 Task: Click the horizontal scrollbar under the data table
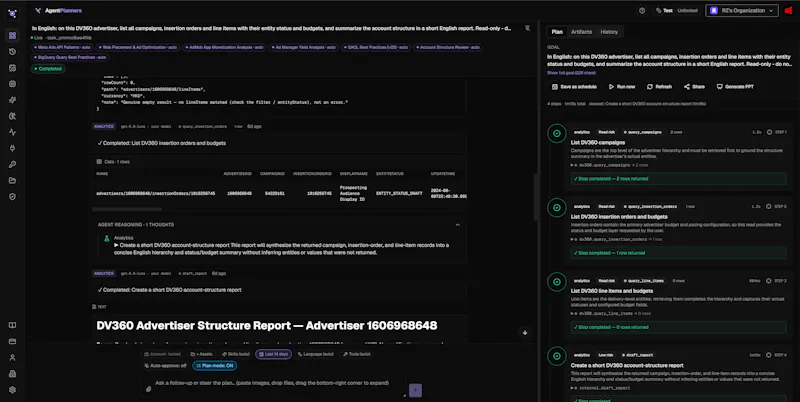127,209
